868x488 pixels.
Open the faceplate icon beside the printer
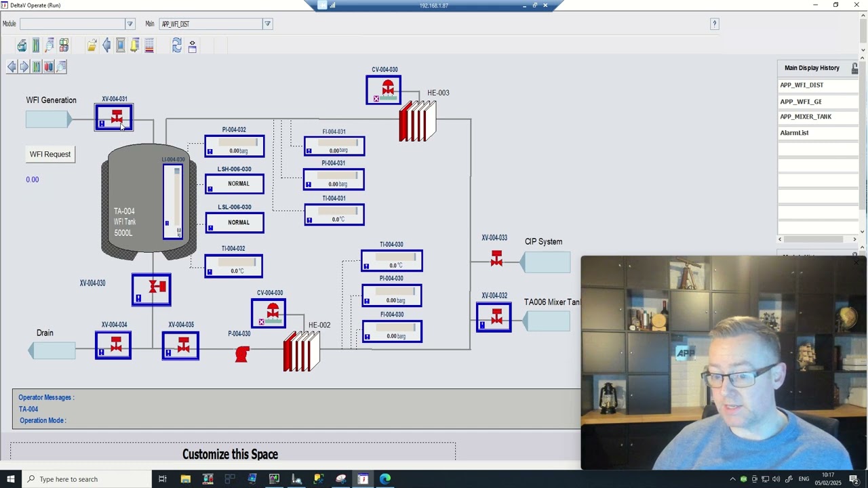click(36, 45)
